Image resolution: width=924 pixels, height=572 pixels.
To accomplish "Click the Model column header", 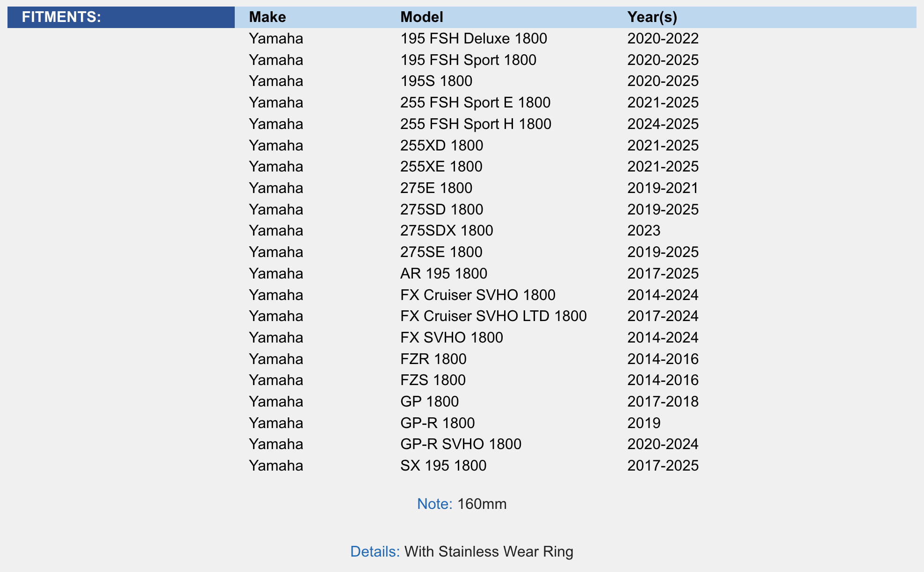I will pos(421,17).
